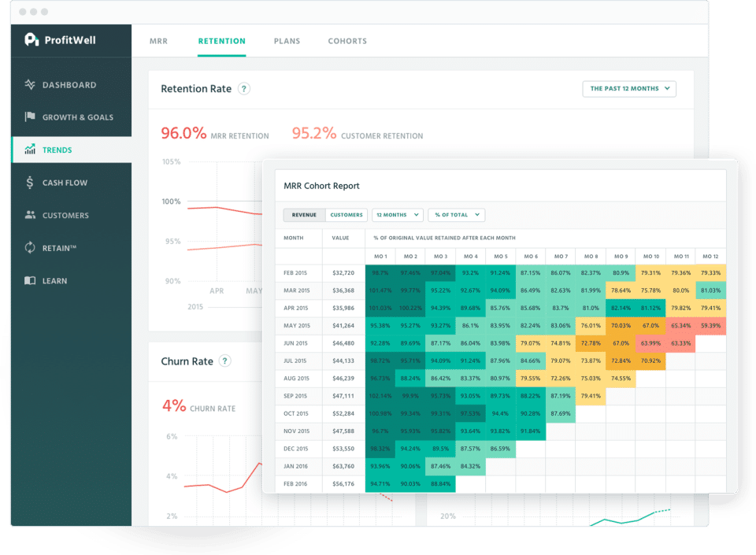
Task: Open Cash Flow from the sidebar
Action: 29,182
